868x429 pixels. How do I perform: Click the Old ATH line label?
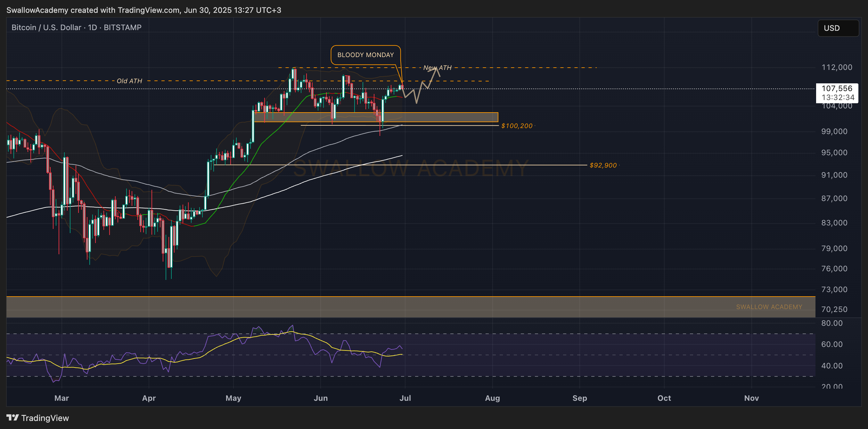(x=129, y=81)
